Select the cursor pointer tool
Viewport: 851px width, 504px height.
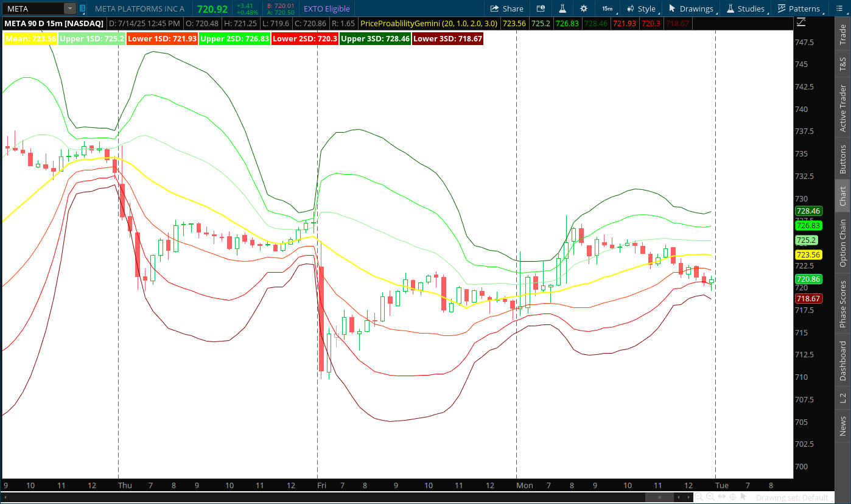coord(743,497)
